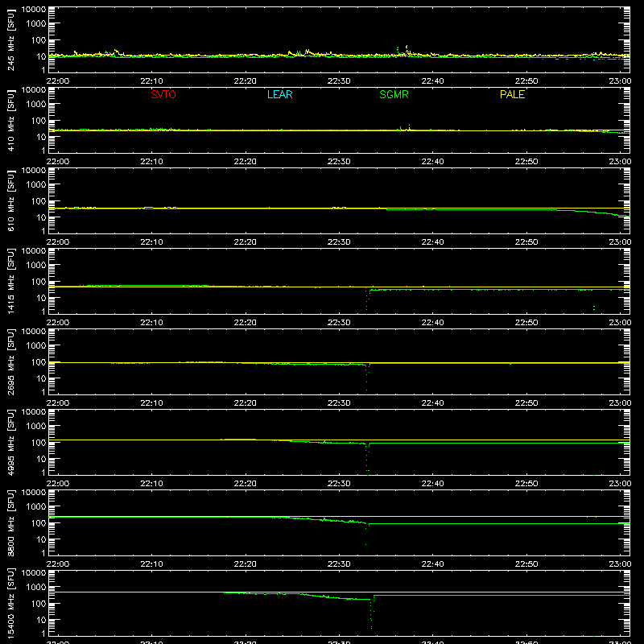
Task: Click the 22:00 tick under the 8800 MHz plot
Action: click(x=58, y=564)
